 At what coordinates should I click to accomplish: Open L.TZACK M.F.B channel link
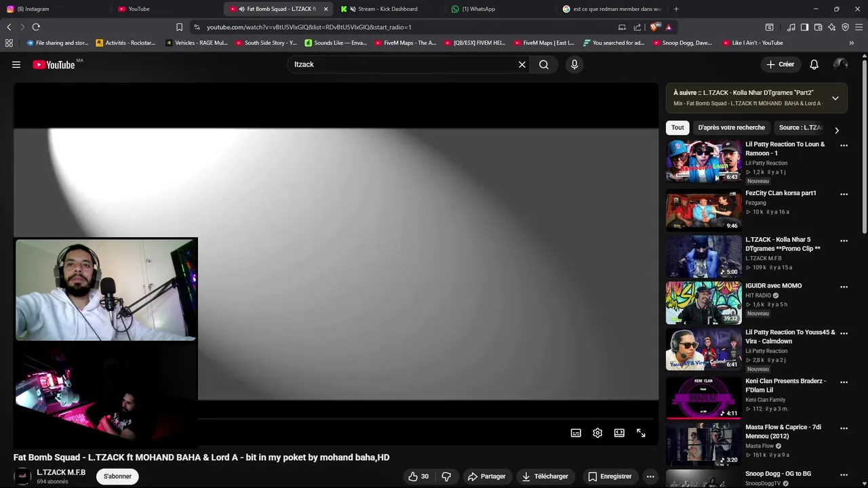click(61, 472)
